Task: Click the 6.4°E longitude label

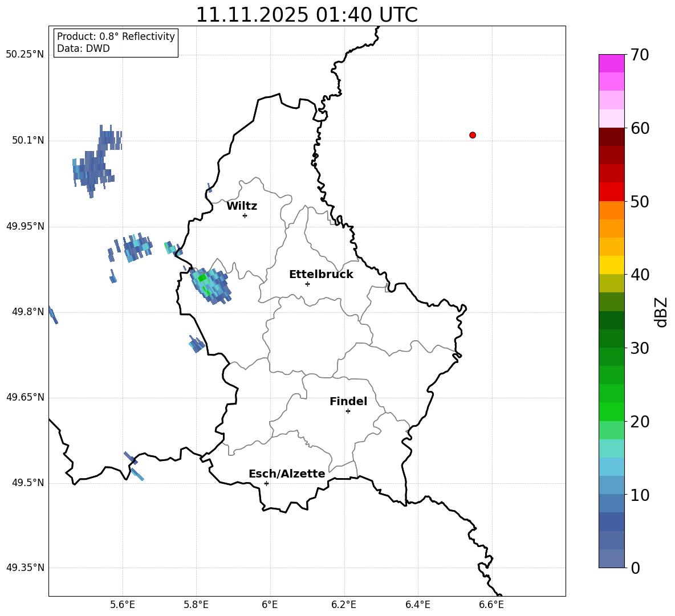Action: tap(417, 605)
